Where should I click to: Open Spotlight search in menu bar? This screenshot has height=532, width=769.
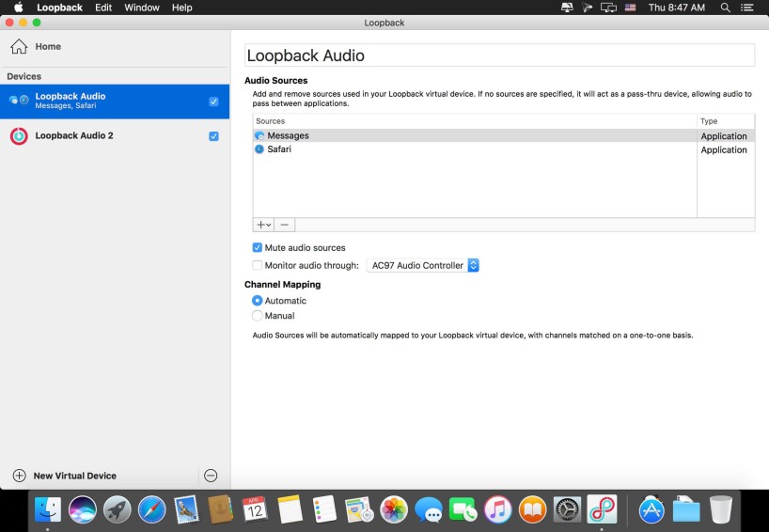(725, 8)
